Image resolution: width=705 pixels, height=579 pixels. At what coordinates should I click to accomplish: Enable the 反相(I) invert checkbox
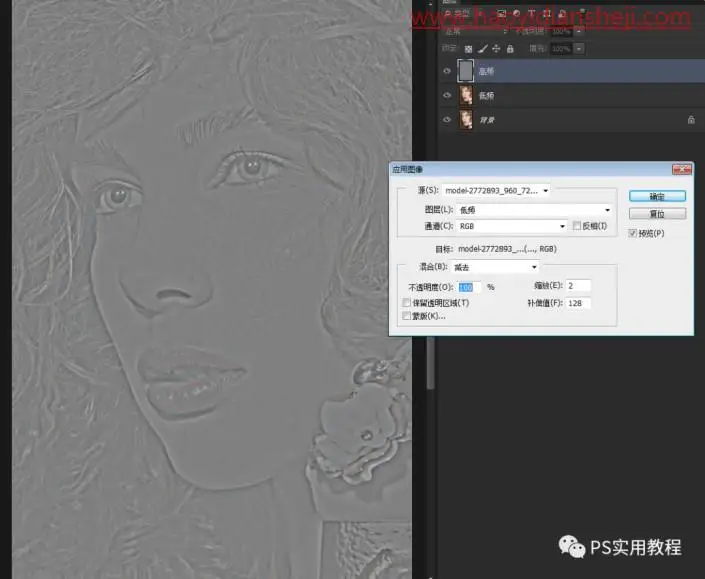(x=577, y=226)
